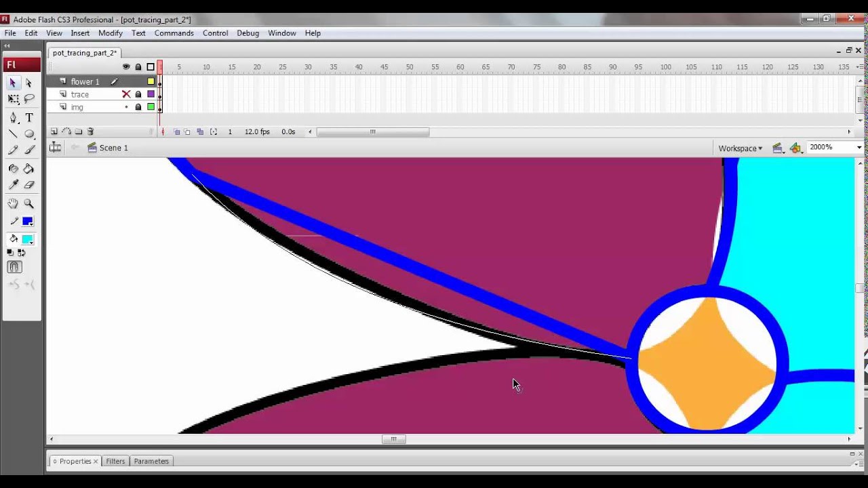The height and width of the screenshot is (488, 868).
Task: Open the Edit Scene dropdown icon
Action: [x=778, y=148]
